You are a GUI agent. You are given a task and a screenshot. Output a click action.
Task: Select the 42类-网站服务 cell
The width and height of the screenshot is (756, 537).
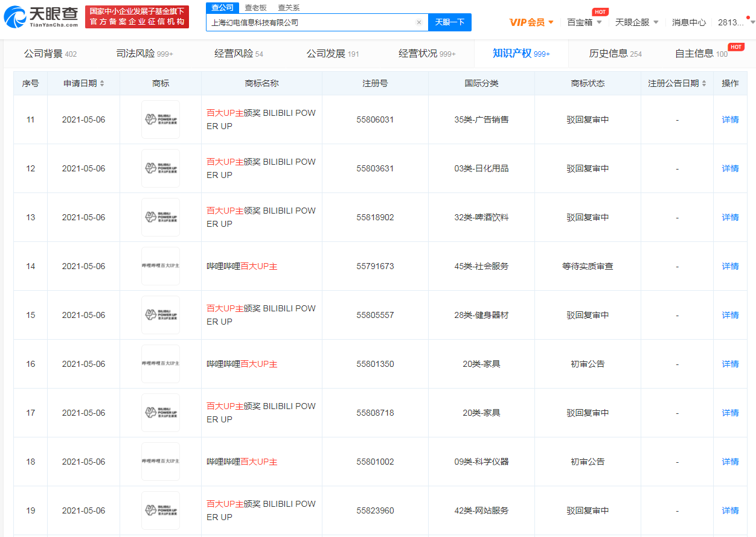pos(481,510)
